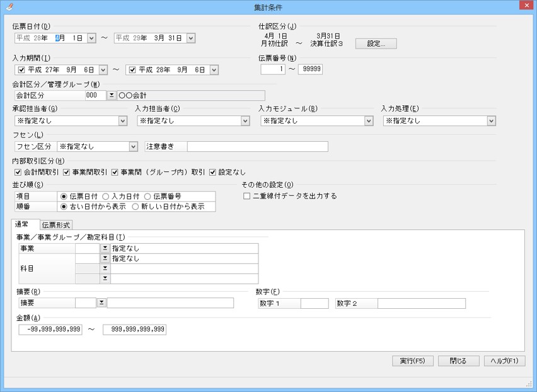Open the 摘要 code lookup button
This screenshot has height=392, width=537.
101,303
